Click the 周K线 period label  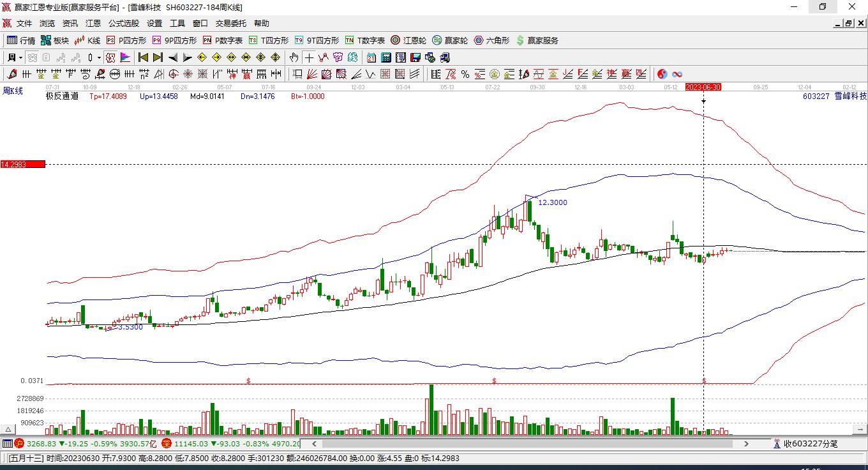click(13, 91)
